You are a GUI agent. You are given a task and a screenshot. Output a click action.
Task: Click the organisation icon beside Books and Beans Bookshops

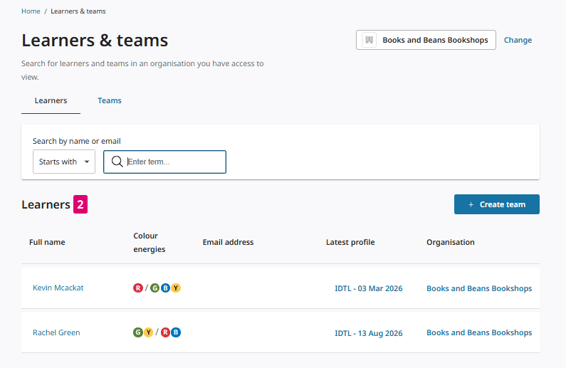(x=369, y=40)
